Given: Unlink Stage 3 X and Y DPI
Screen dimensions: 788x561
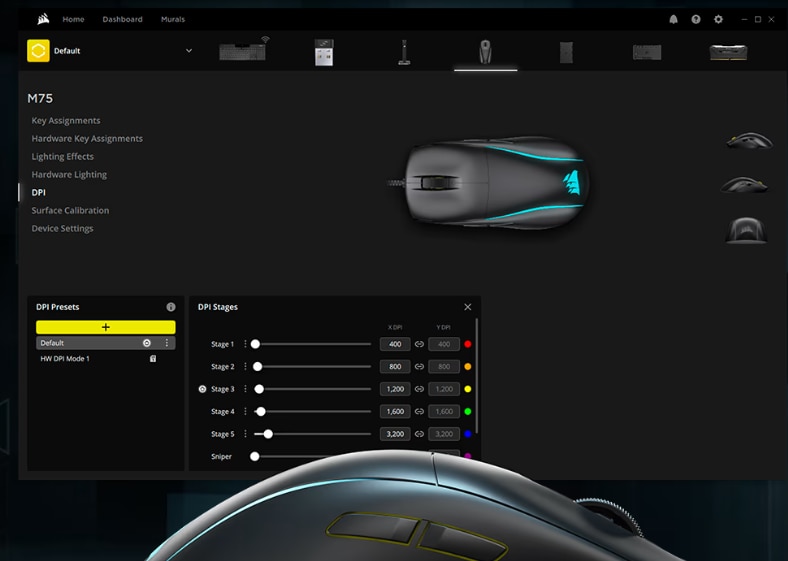Looking at the screenshot, I should (x=419, y=389).
